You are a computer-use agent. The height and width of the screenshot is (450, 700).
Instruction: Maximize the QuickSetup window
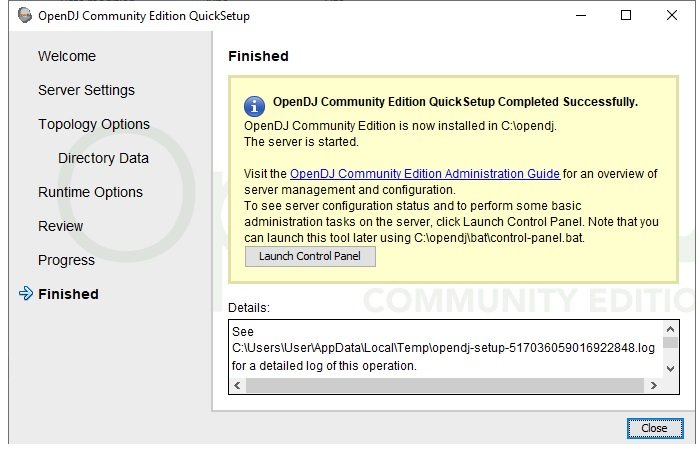click(626, 16)
